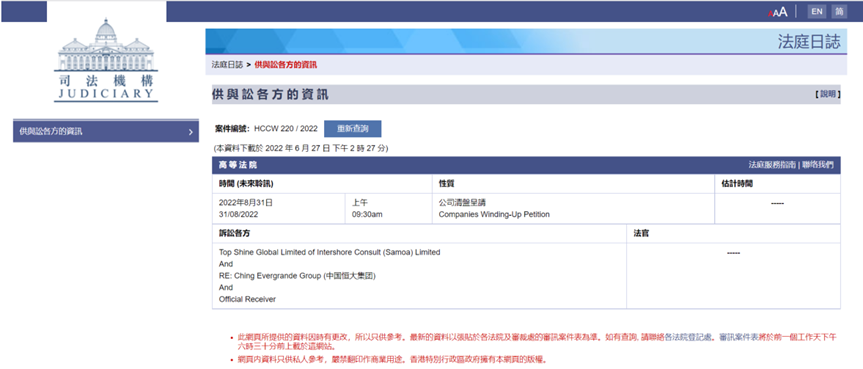Open 聯絡我們 link

pyautogui.click(x=817, y=165)
